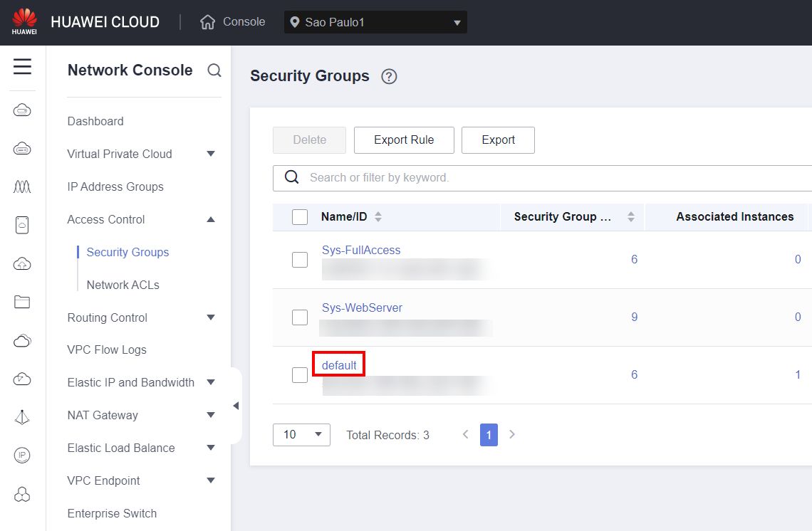
Task: Click the EIP sidebar icon
Action: [22, 456]
